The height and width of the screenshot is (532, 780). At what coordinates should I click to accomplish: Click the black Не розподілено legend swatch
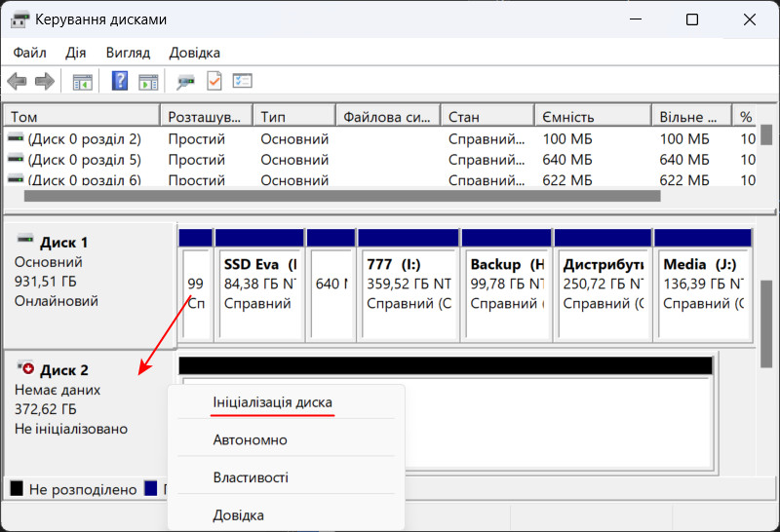17,488
